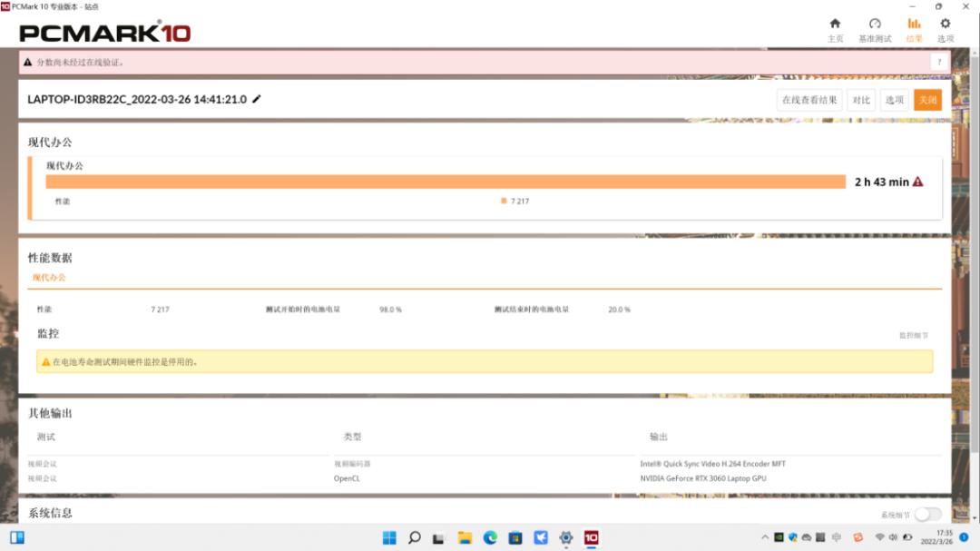Click warning triangle beside 2 h 43 min
The image size is (980, 551).
[917, 182]
